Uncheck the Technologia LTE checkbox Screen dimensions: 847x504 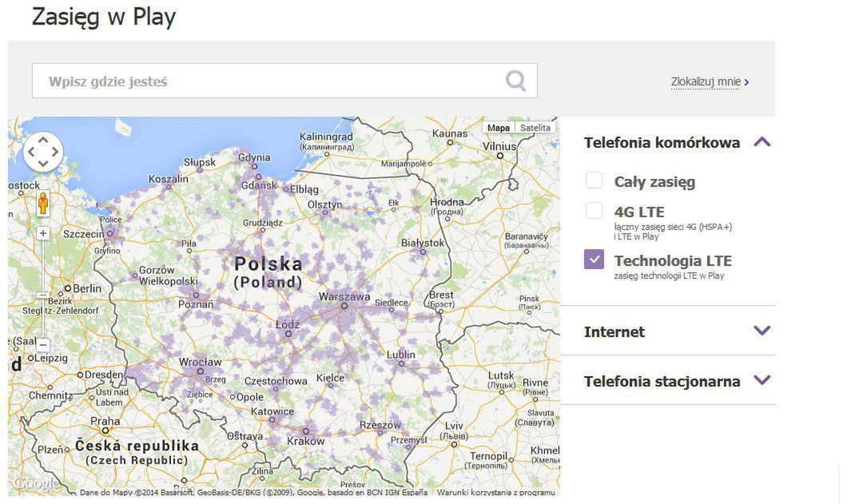594,259
